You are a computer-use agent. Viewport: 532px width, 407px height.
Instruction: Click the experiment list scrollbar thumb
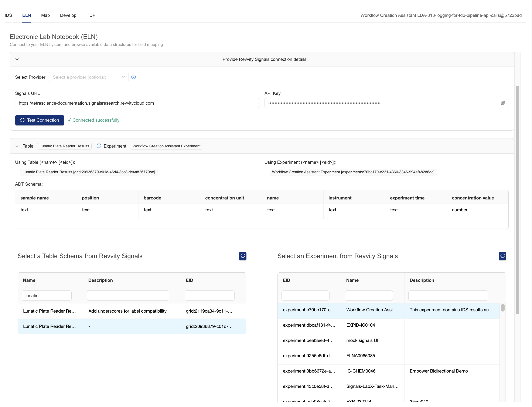tap(502, 308)
